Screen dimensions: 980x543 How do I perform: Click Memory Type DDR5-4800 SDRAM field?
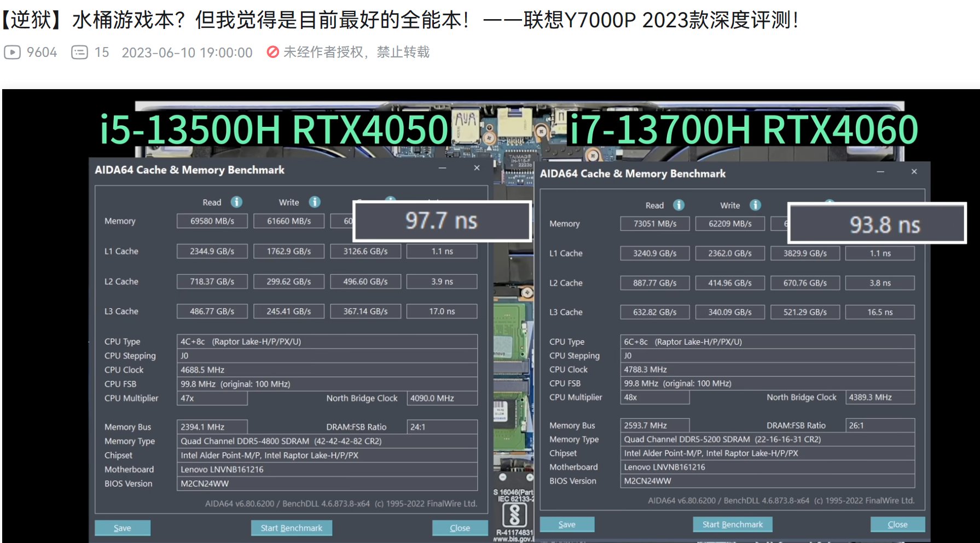(327, 441)
